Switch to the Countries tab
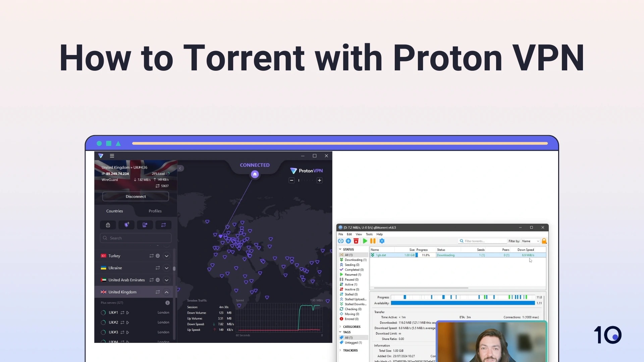 pyautogui.click(x=114, y=211)
